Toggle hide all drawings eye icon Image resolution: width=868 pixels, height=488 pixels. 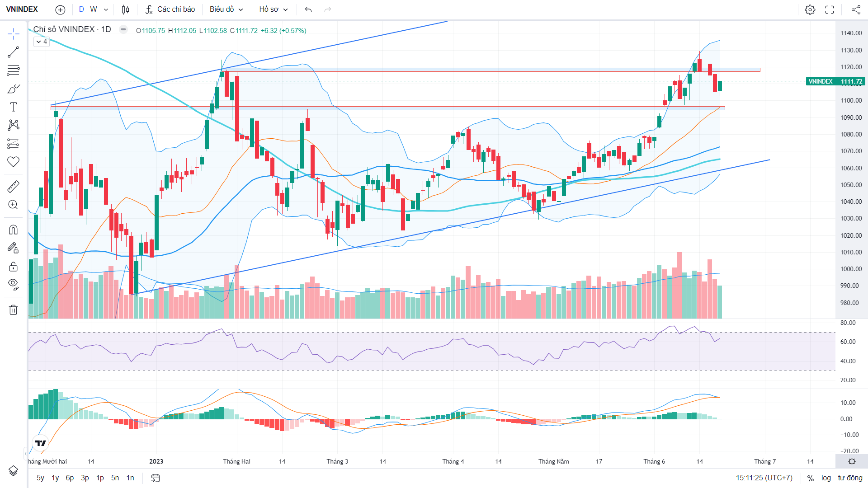(x=14, y=285)
